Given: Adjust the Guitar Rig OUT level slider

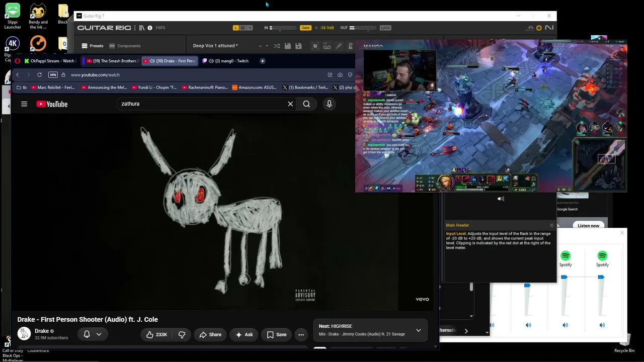Looking at the screenshot, I should (364, 28).
